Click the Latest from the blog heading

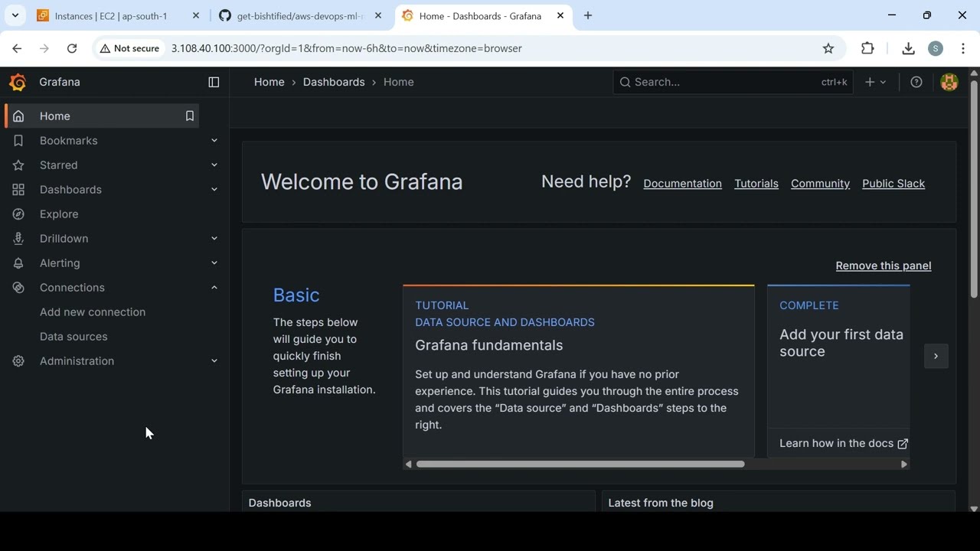661,503
